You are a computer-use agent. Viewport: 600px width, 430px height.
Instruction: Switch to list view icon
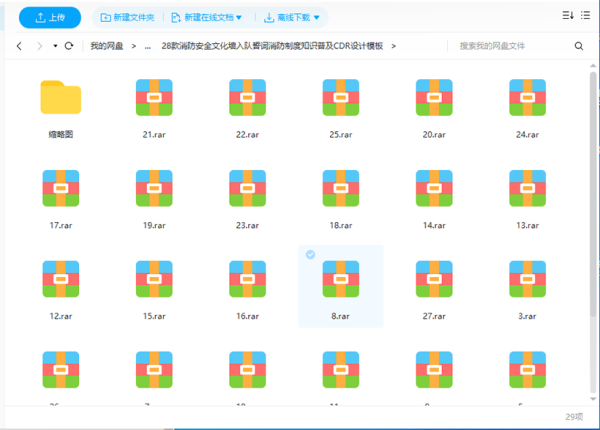[585, 15]
